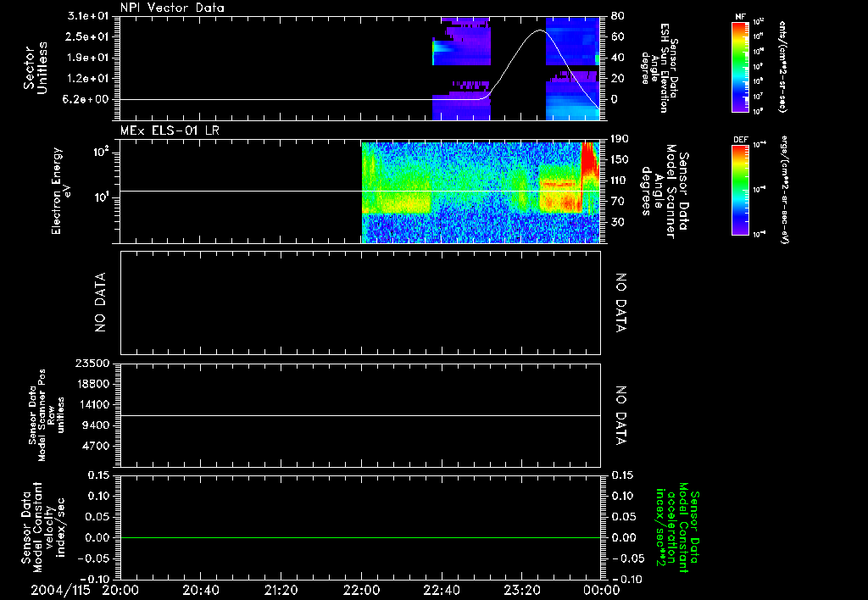Click the 6.2e+00 sector tick value
Image resolution: width=868 pixels, height=600 pixels.
point(87,100)
